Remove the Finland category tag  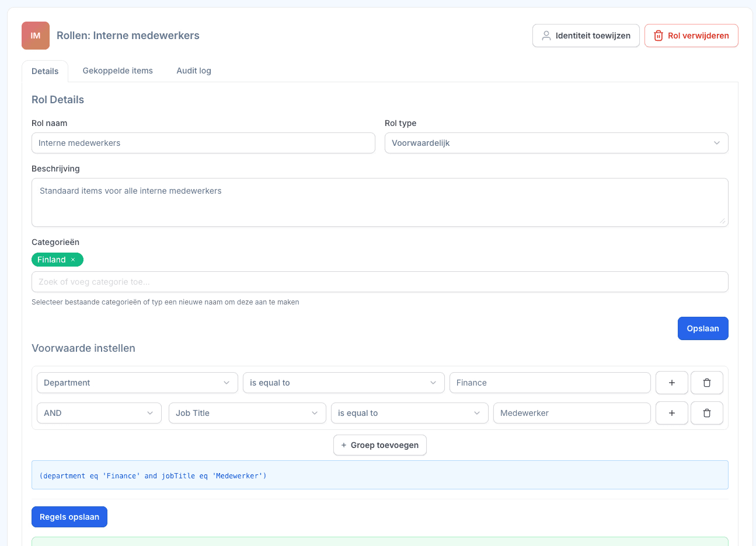tap(73, 260)
